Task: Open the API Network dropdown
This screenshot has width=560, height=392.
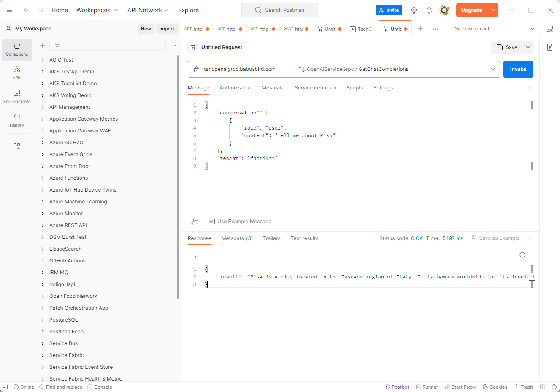Action: coord(148,10)
